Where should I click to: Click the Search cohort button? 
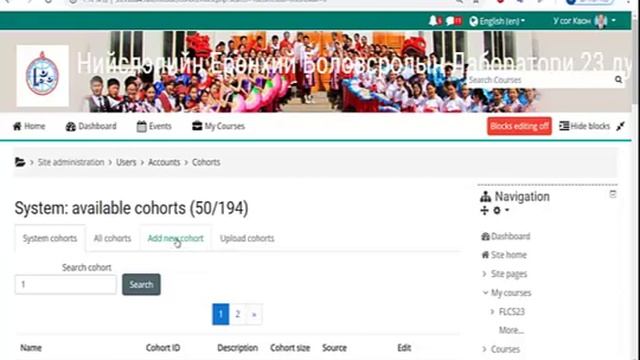coord(141,284)
